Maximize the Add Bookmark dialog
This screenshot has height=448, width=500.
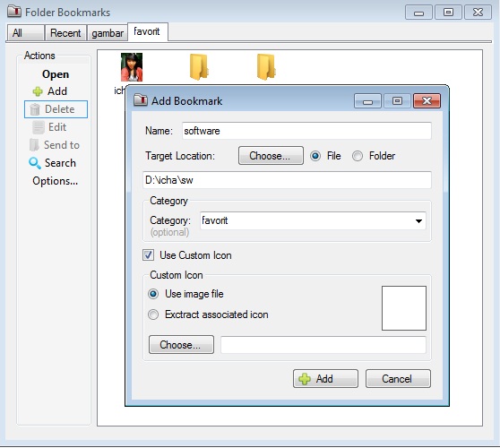point(397,100)
